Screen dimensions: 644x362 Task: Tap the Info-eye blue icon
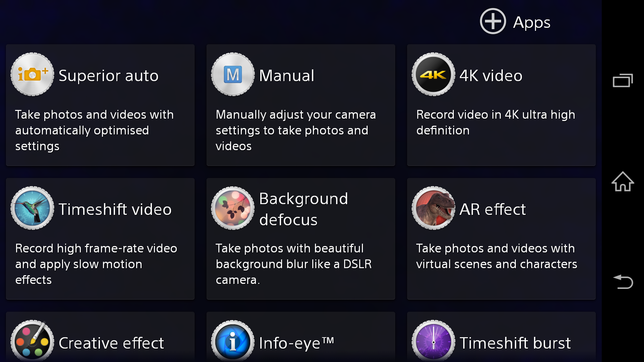click(x=233, y=342)
